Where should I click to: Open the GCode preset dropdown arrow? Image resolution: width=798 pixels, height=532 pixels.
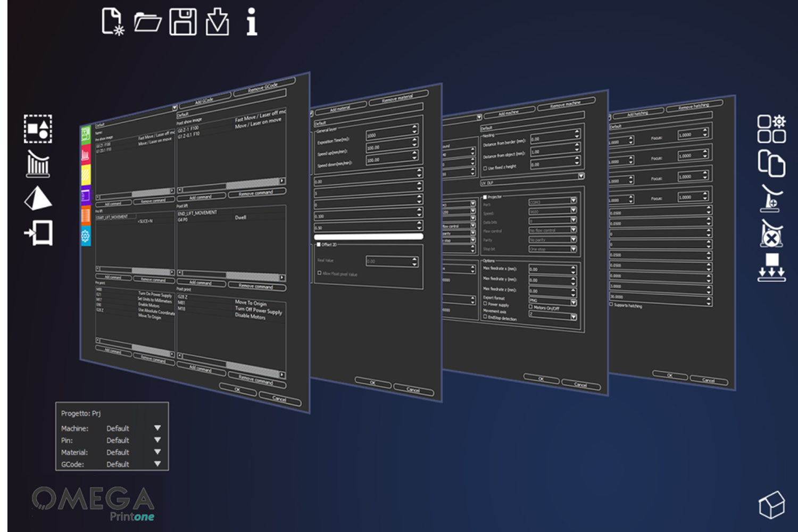pyautogui.click(x=174, y=108)
